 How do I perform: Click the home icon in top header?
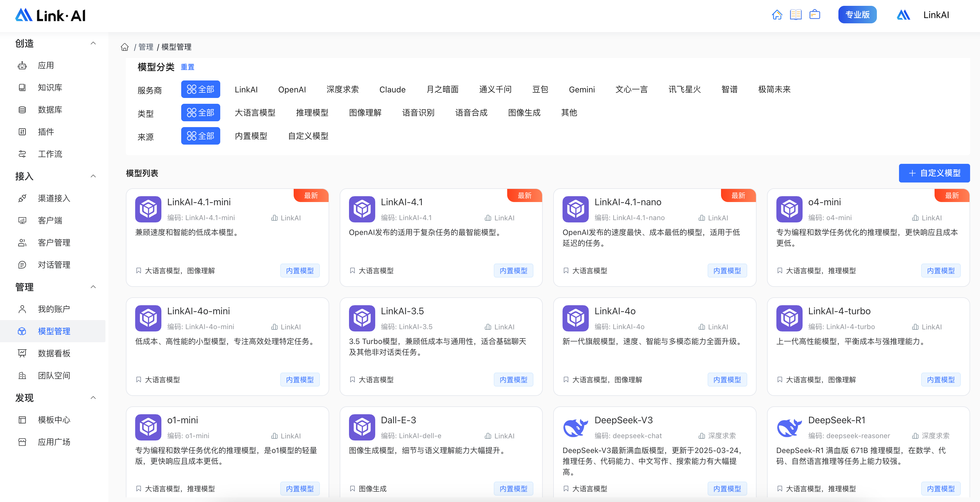click(x=777, y=15)
